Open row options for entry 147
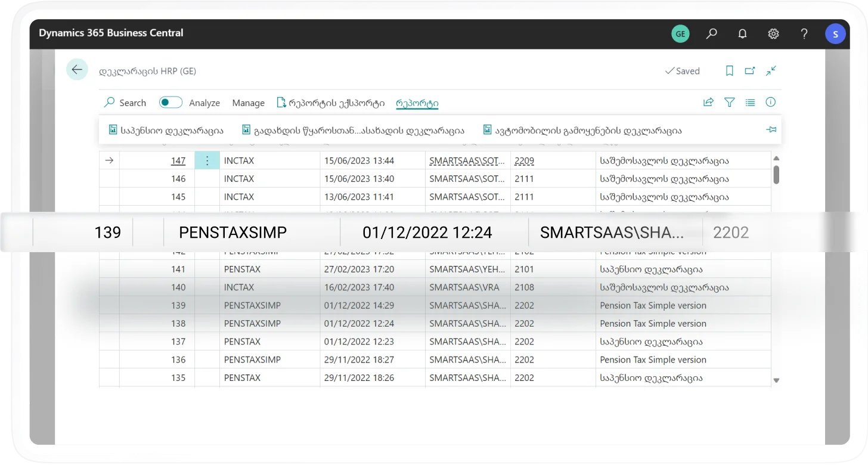Screen dimensions: 868x465 point(207,160)
